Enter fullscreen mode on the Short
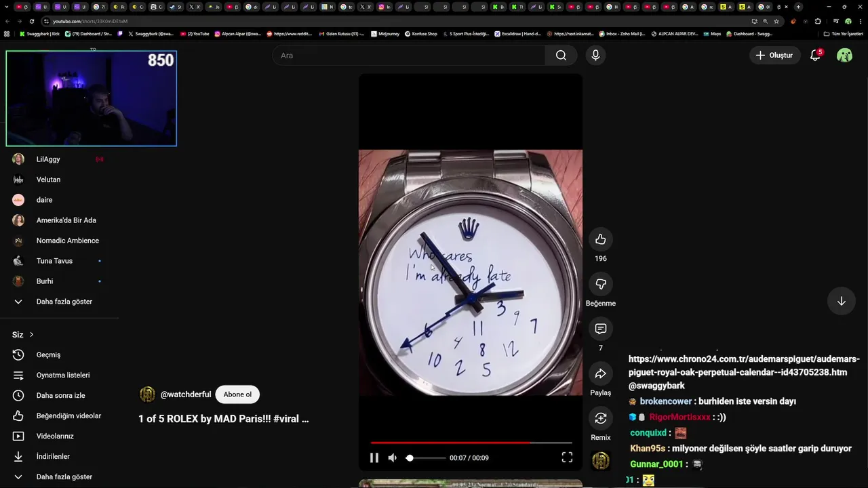 tap(567, 457)
